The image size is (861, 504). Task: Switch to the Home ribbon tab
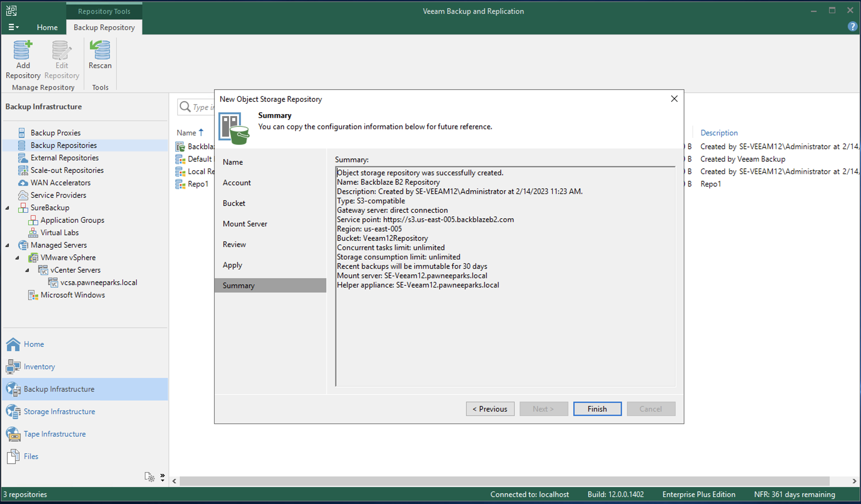coord(47,27)
